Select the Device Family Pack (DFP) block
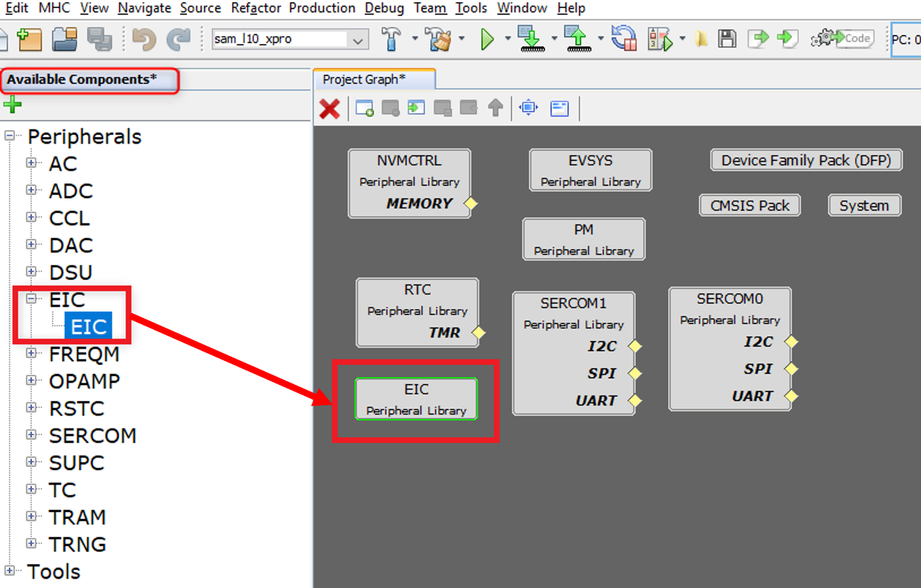 [x=806, y=160]
